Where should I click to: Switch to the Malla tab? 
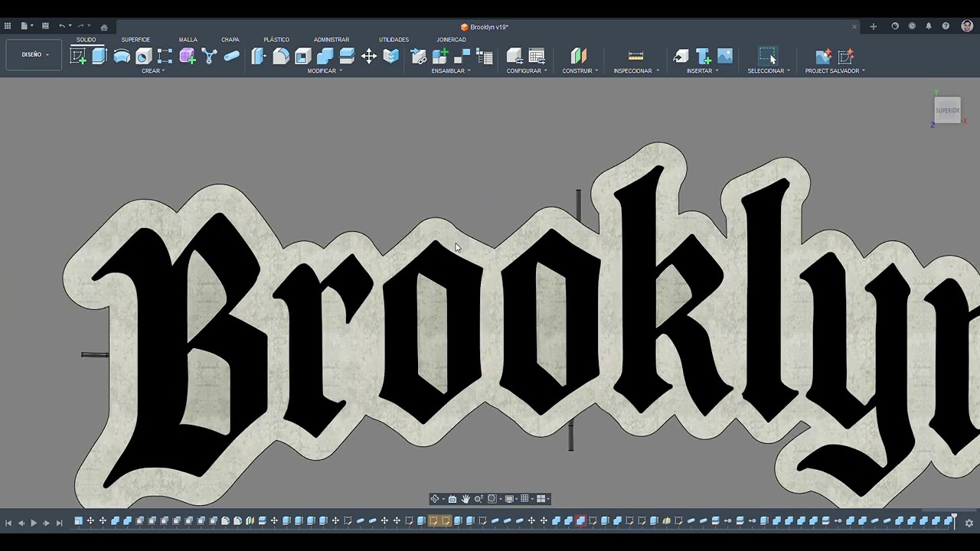(x=188, y=40)
